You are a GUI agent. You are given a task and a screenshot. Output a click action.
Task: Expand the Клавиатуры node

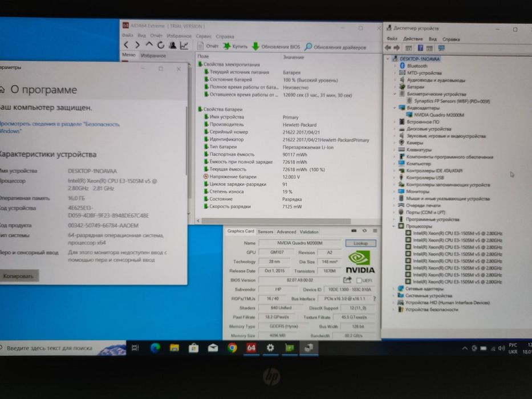tap(395, 149)
